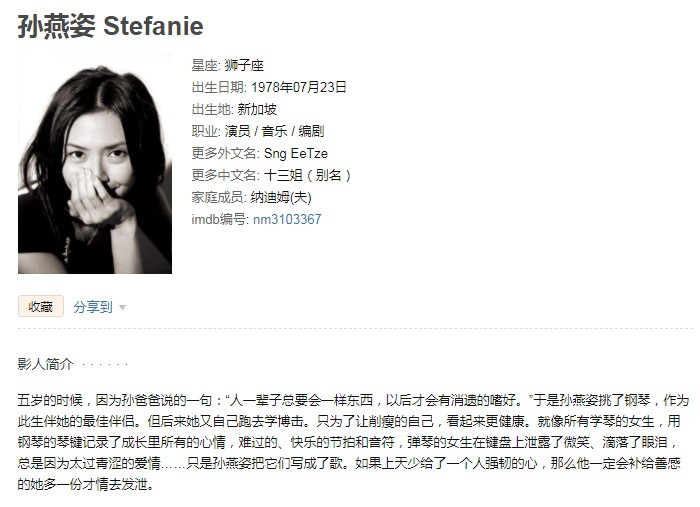Click the page title 孙燕姿 Stefanie

111,25
